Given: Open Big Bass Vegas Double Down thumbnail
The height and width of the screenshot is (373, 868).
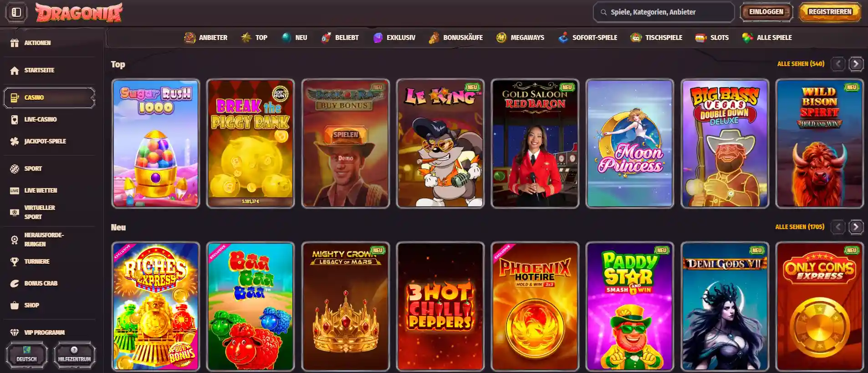Looking at the screenshot, I should pyautogui.click(x=725, y=143).
